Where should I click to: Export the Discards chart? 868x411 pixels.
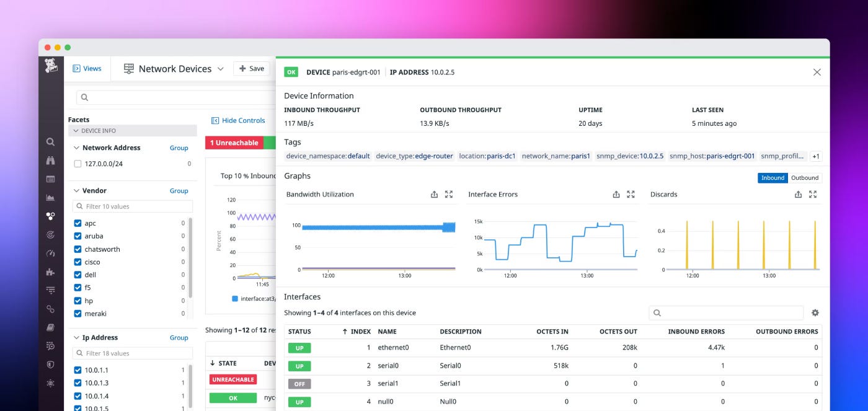pos(798,194)
